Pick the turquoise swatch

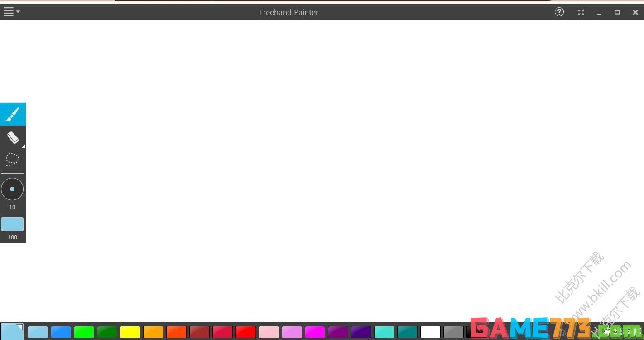[x=384, y=332]
